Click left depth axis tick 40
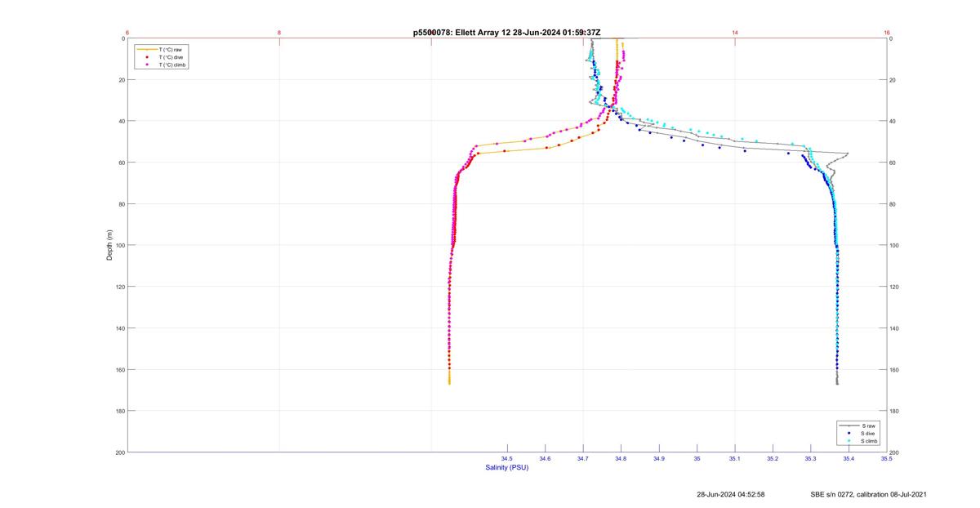 point(122,121)
